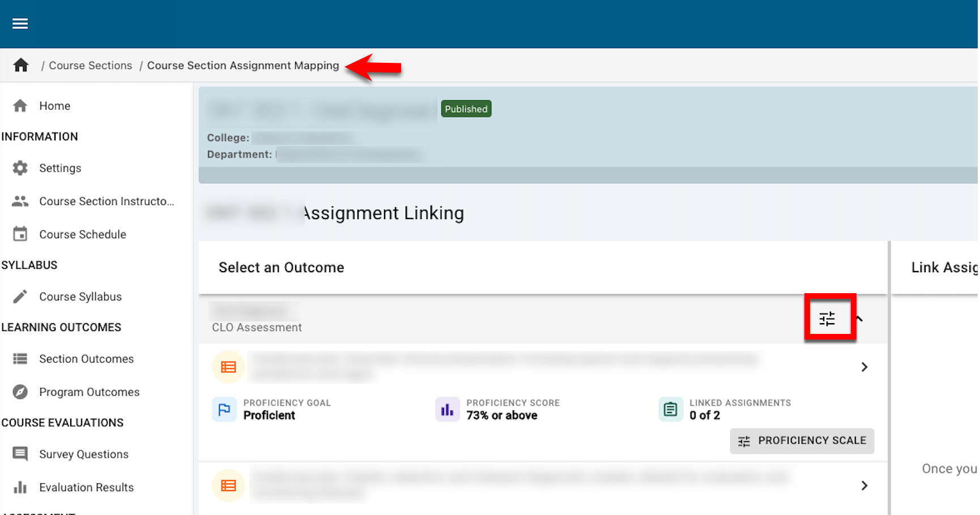Click the home icon in breadcrumb

pos(21,66)
